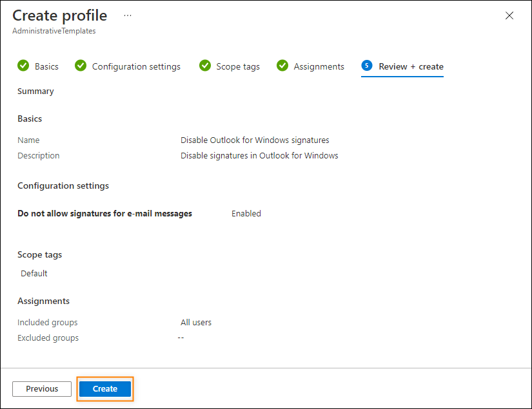
Task: Click the 'Enabled' setting value
Action: tap(246, 213)
